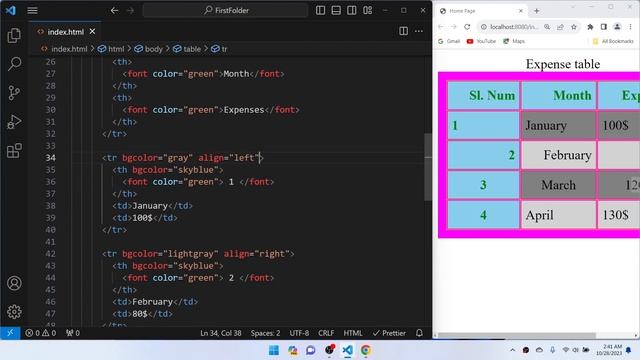Open the Maps bookmark
Screen dimensions: 640x360
point(514,41)
